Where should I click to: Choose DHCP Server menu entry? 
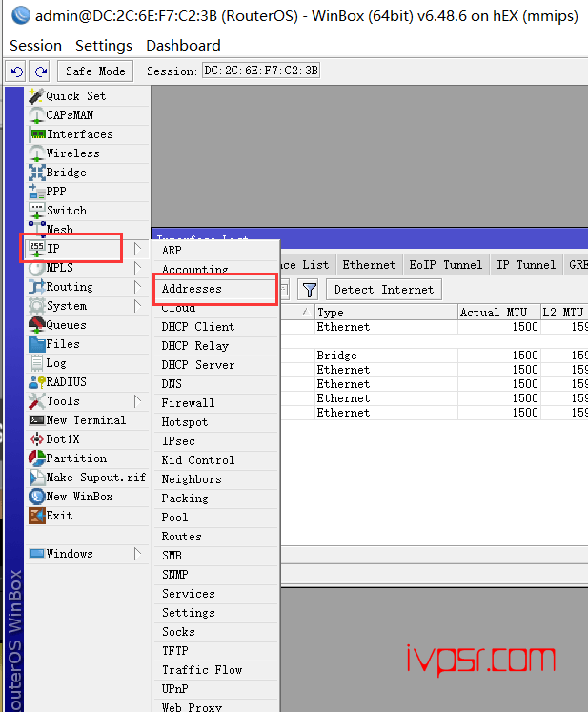click(x=215, y=365)
